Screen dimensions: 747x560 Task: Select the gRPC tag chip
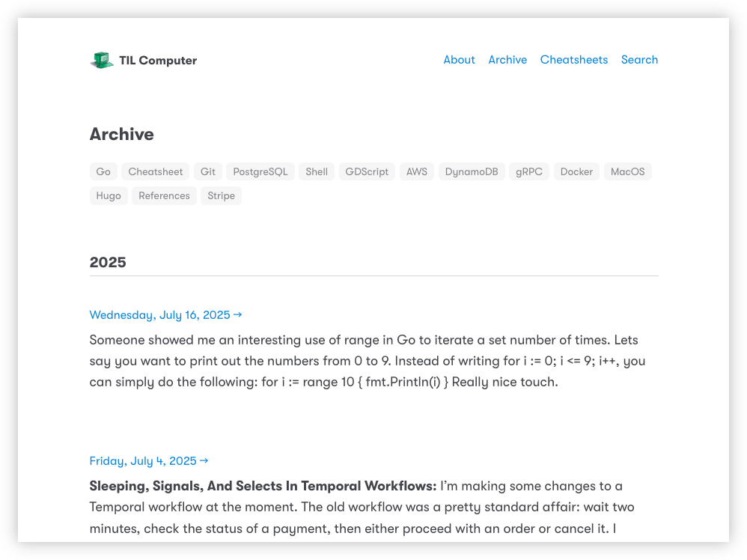point(528,171)
